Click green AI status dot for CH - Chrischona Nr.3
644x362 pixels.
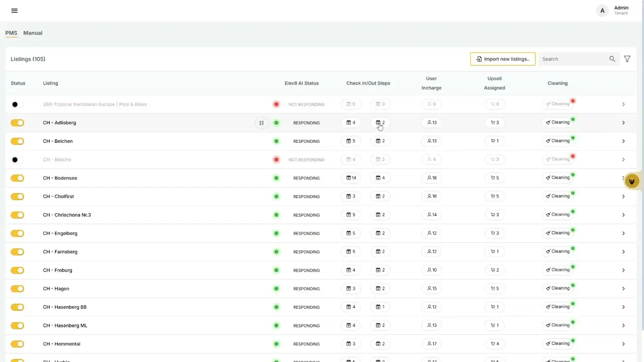[276, 215]
